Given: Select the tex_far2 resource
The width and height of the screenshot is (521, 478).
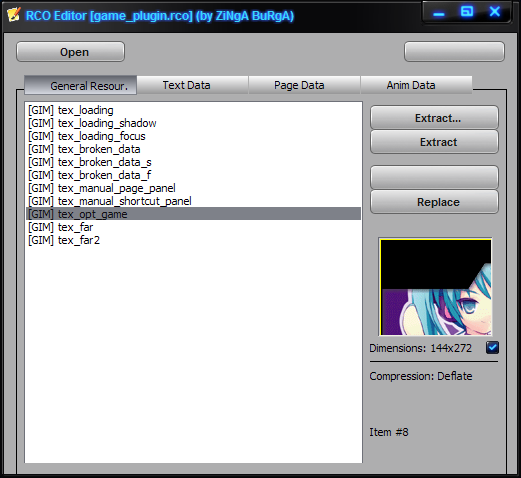Looking at the screenshot, I should pyautogui.click(x=193, y=240).
